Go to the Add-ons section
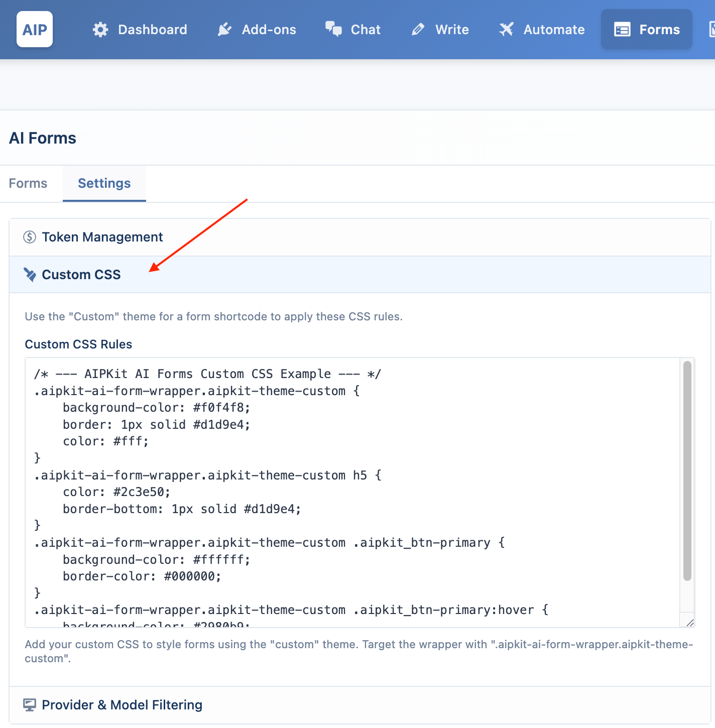This screenshot has height=728, width=715. (257, 30)
